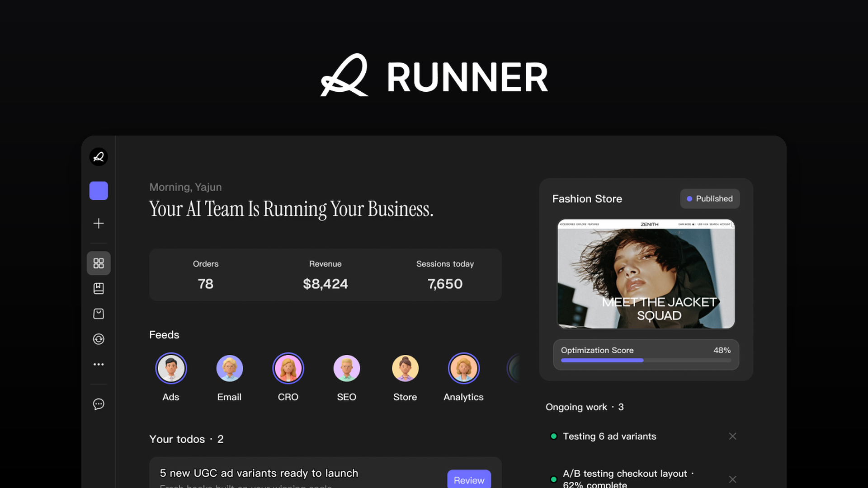Open the Analytics agent feed avatar
This screenshot has height=488, width=868.
[463, 368]
